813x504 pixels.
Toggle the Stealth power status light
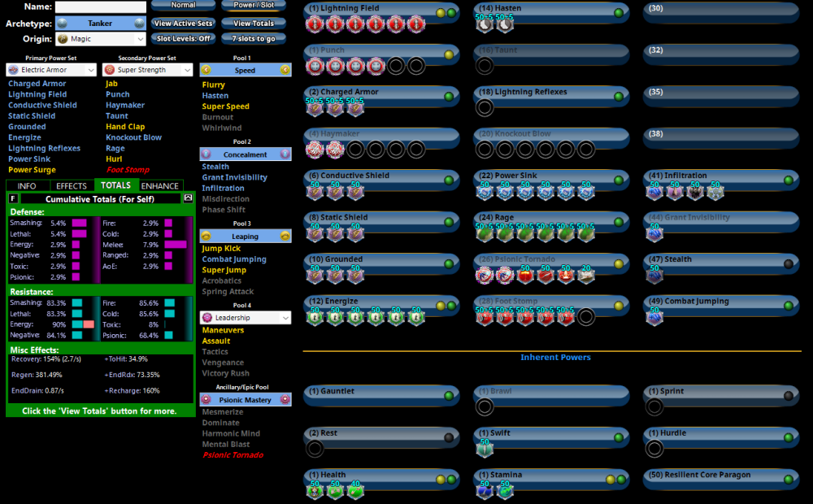pyautogui.click(x=787, y=263)
